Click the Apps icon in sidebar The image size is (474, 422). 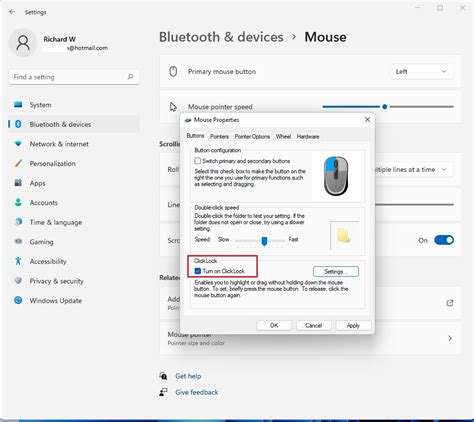pos(18,183)
